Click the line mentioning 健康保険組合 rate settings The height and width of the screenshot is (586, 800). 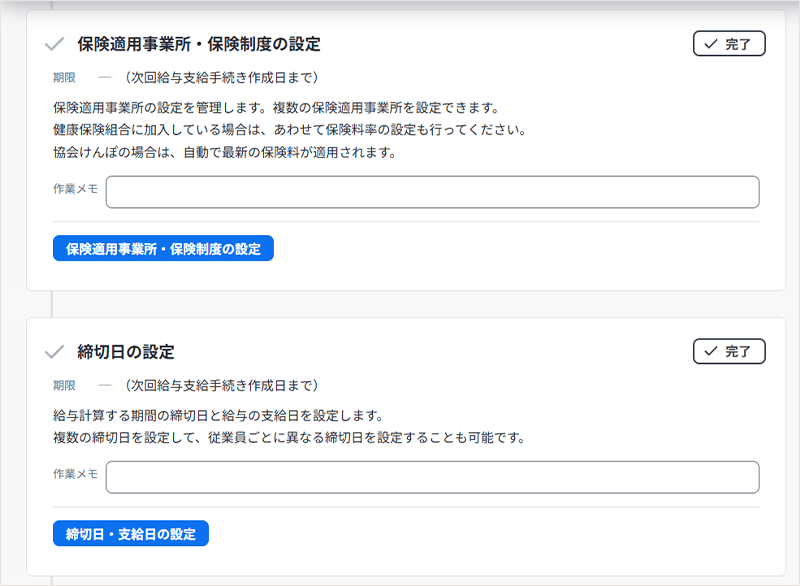(x=289, y=130)
